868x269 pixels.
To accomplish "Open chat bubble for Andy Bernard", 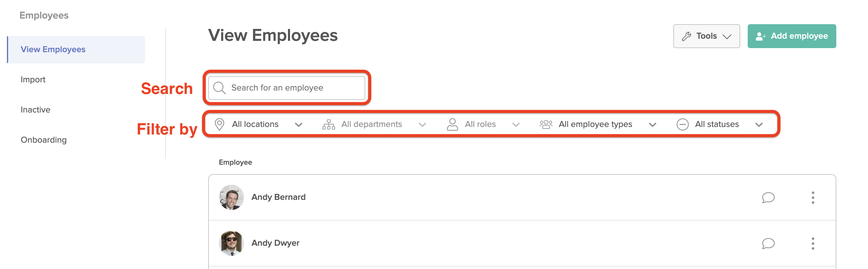I will pyautogui.click(x=768, y=198).
